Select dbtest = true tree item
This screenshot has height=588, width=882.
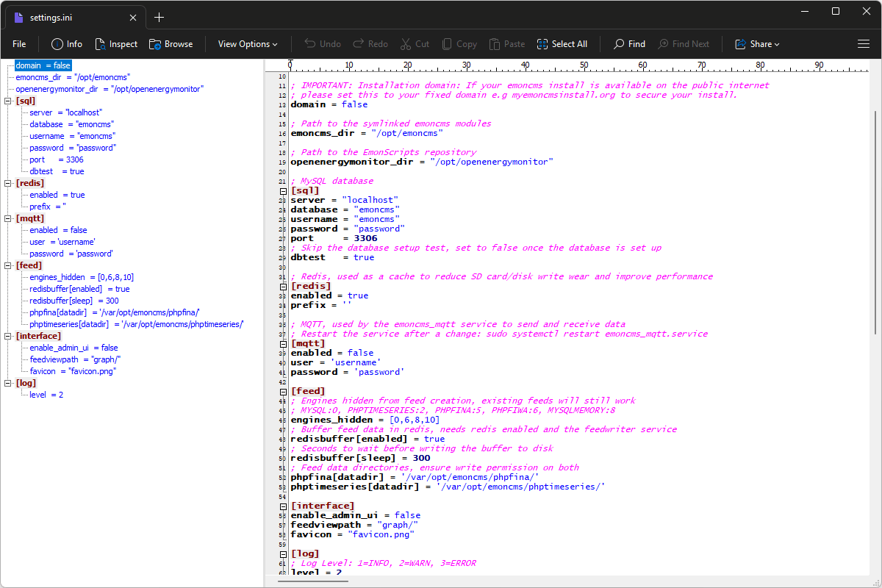[57, 171]
